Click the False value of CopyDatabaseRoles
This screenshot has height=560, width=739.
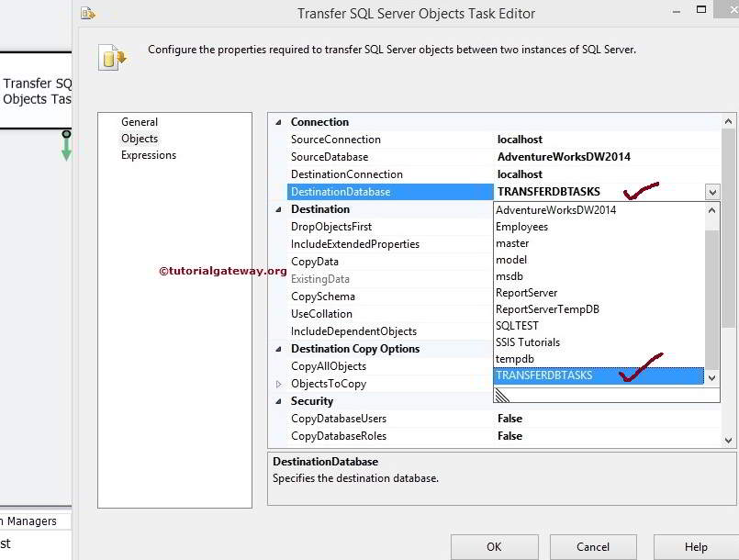(x=509, y=436)
